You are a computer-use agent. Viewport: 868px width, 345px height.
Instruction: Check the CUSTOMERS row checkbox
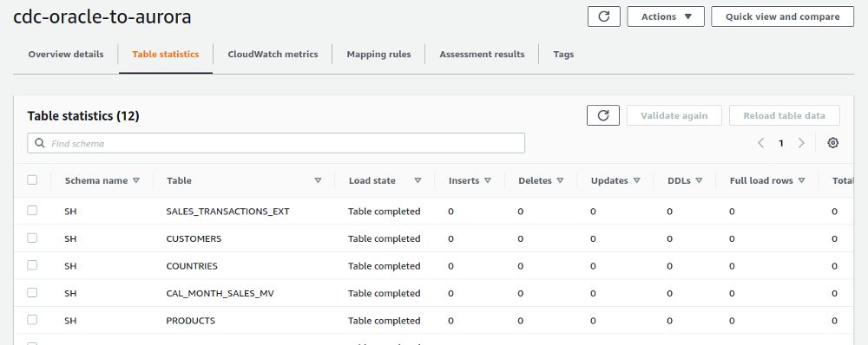tap(32, 238)
